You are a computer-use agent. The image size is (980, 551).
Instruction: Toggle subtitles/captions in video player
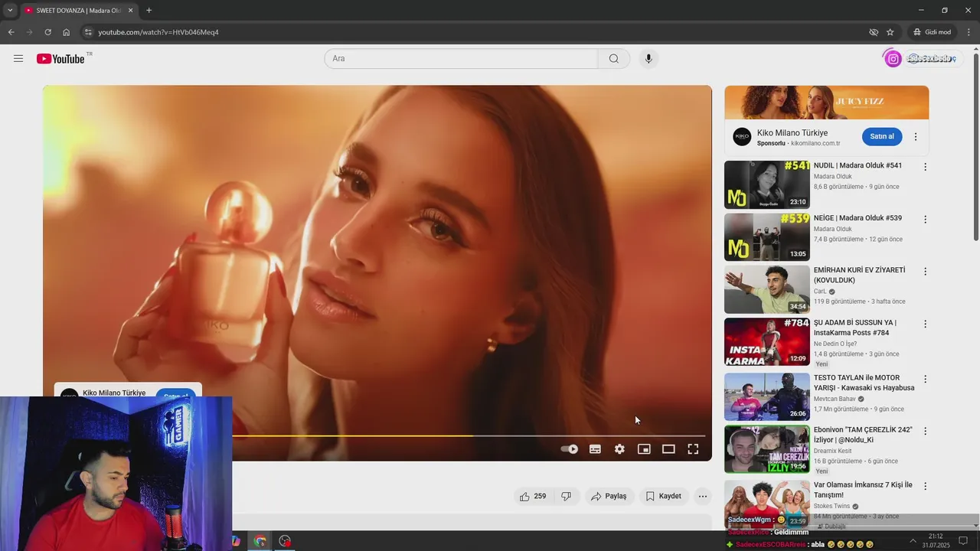point(595,449)
